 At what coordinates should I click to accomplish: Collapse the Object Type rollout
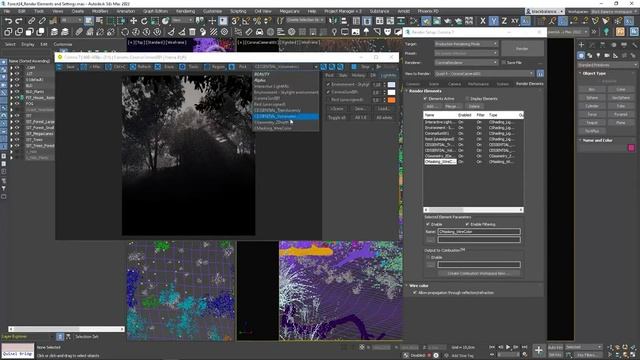594,73
